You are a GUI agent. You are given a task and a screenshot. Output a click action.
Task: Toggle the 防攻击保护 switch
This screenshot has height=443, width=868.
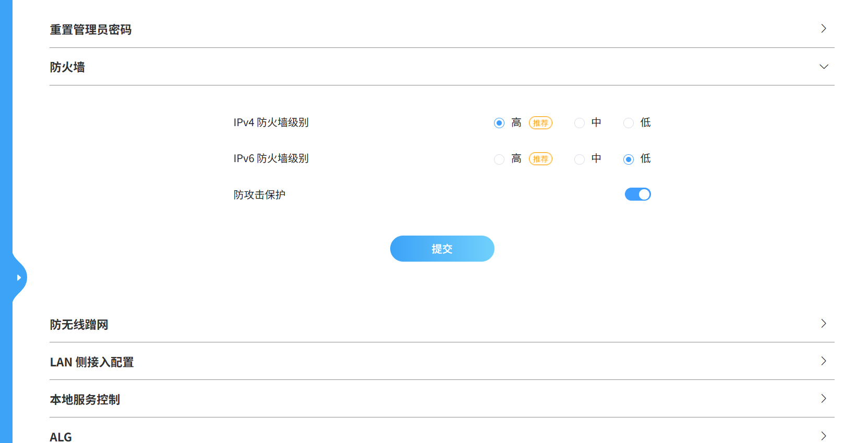[637, 194]
